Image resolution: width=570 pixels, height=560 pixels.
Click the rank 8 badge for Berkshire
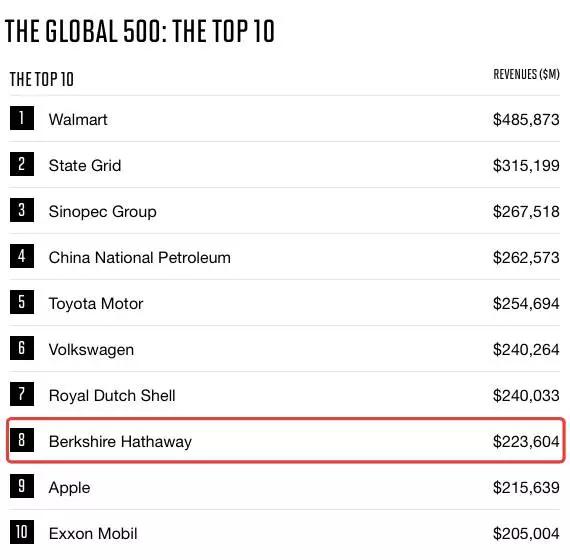(22, 440)
